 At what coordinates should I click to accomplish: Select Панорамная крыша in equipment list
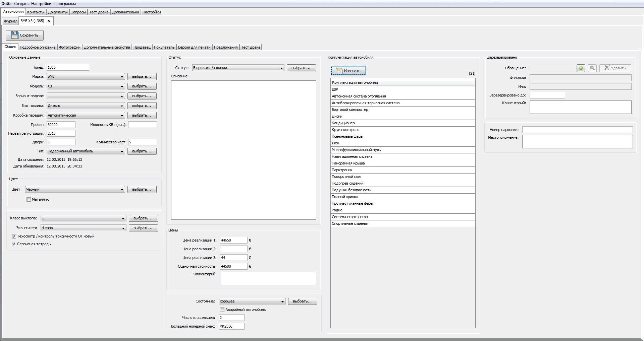(x=403, y=163)
